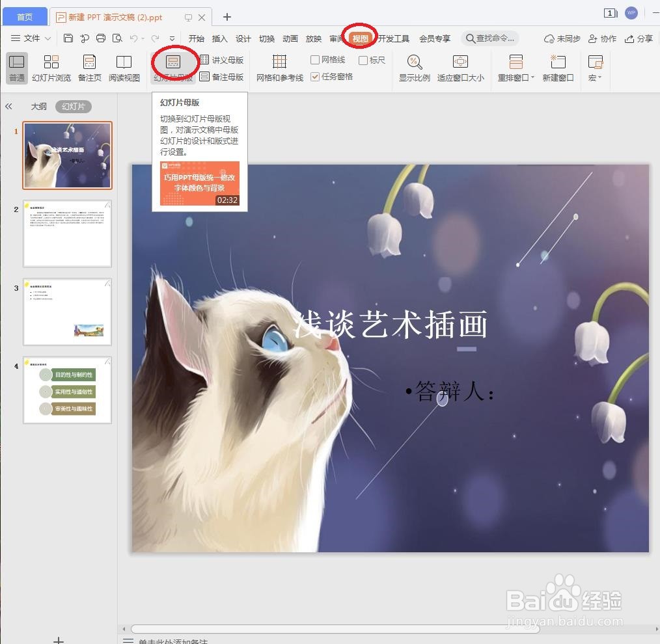This screenshot has height=644, width=660.
Task: Open the Member Exclusive (会员专享) tab
Action: tap(434, 38)
